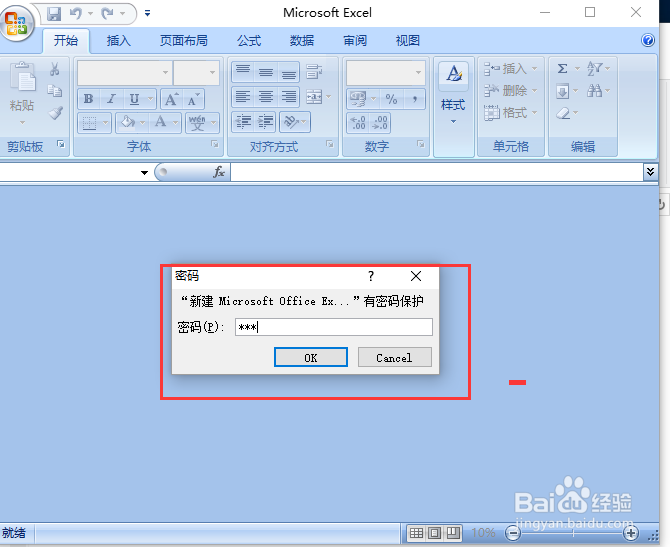
Task: Switch to the 插入 tab
Action: (118, 41)
